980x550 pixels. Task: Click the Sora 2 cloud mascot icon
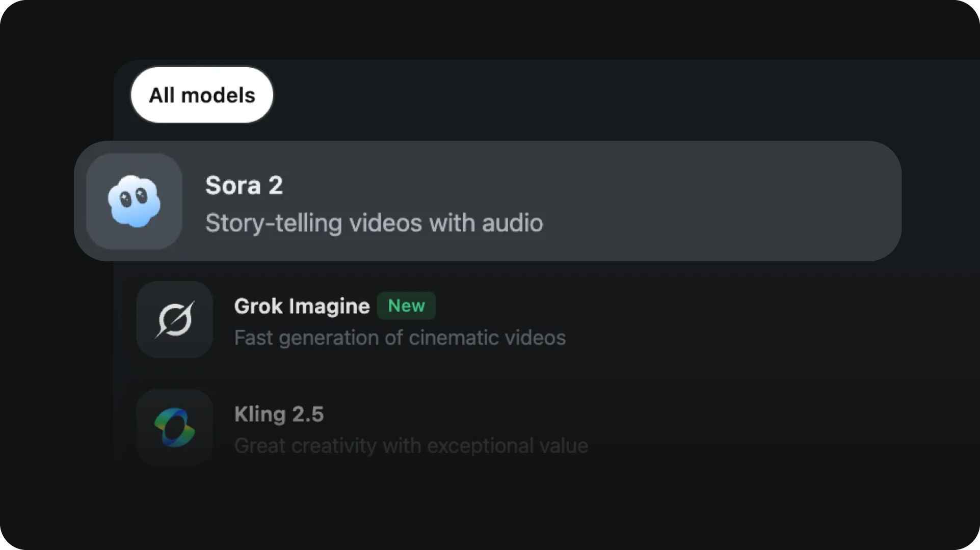(134, 201)
